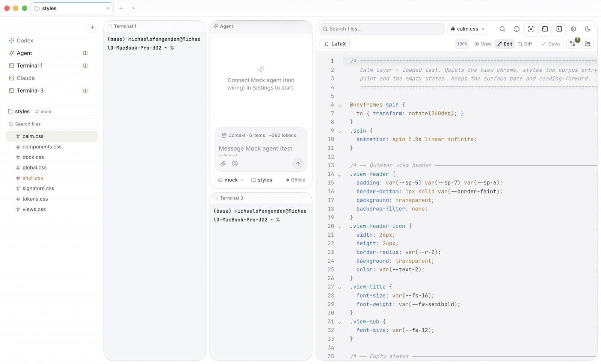The image size is (601, 364).
Task: Click the styles folder heading in sidebar
Action: pyautogui.click(x=19, y=112)
